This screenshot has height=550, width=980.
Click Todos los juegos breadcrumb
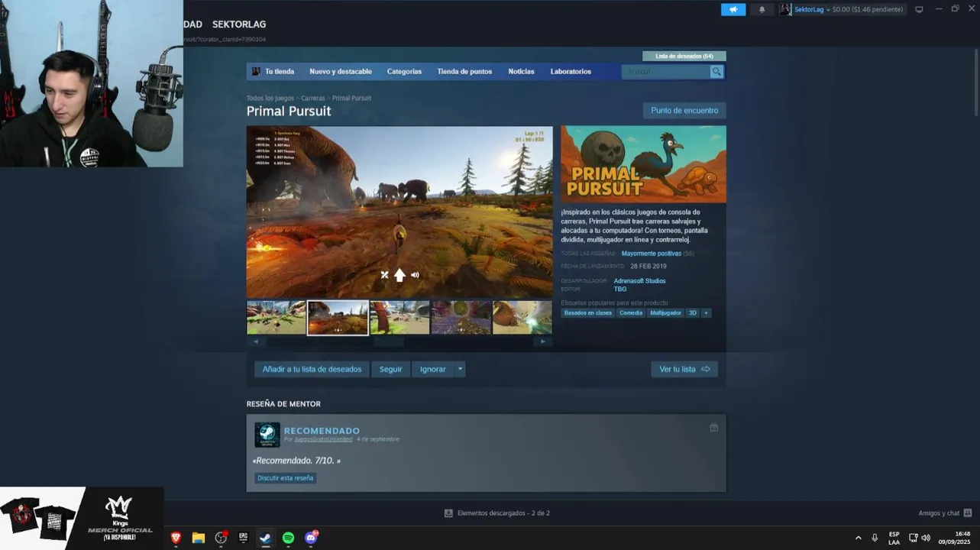click(x=270, y=98)
